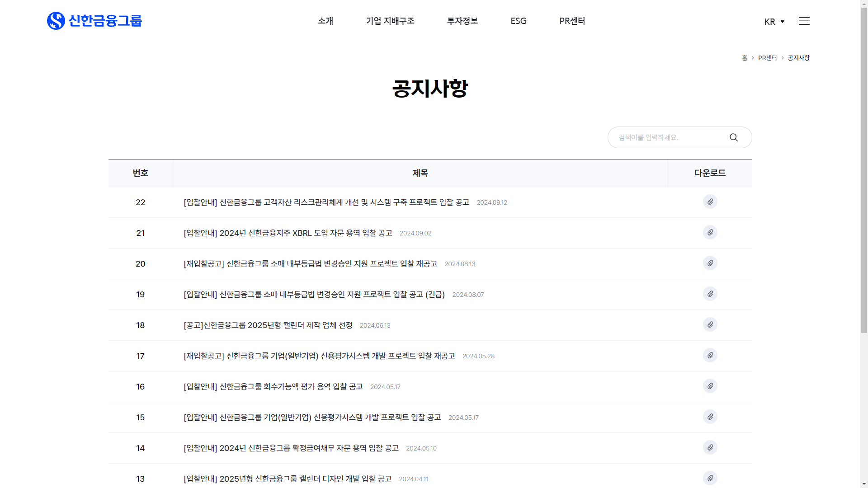Click the 제목 column header
Viewport: 868px width, 488px height.
pos(420,173)
